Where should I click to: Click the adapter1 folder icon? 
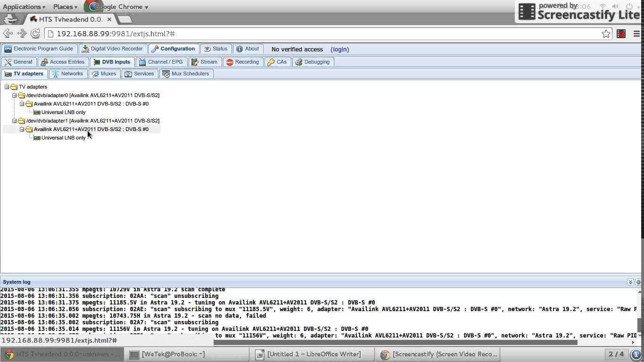click(22, 121)
